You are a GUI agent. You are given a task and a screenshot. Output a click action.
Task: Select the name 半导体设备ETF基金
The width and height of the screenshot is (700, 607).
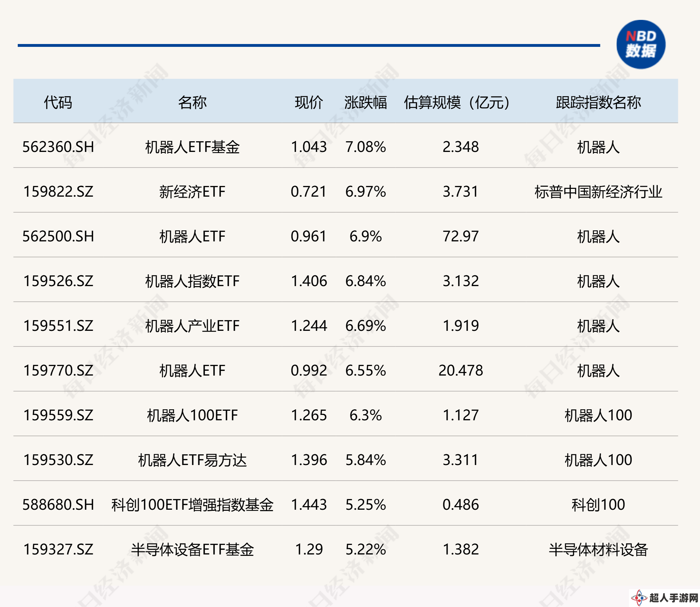[x=192, y=549]
